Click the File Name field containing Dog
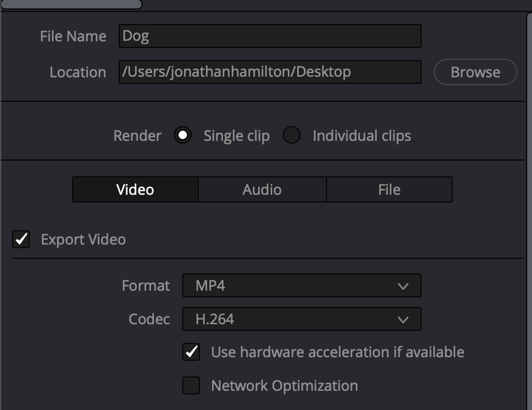Viewport: 532px width, 410px height. (270, 36)
